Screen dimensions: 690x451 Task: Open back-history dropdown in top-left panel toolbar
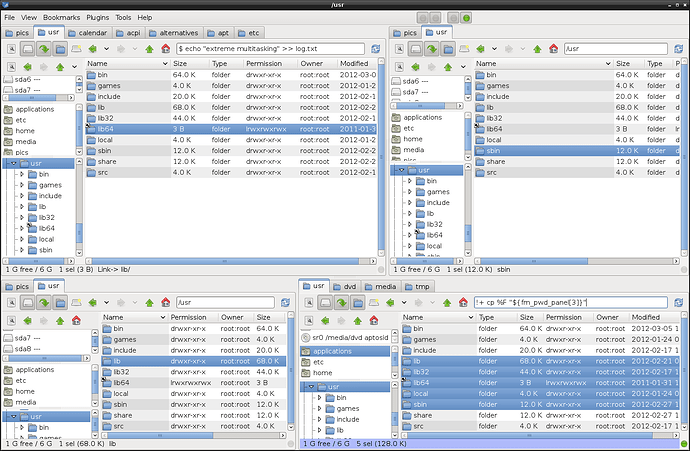pyautogui.click(x=106, y=49)
